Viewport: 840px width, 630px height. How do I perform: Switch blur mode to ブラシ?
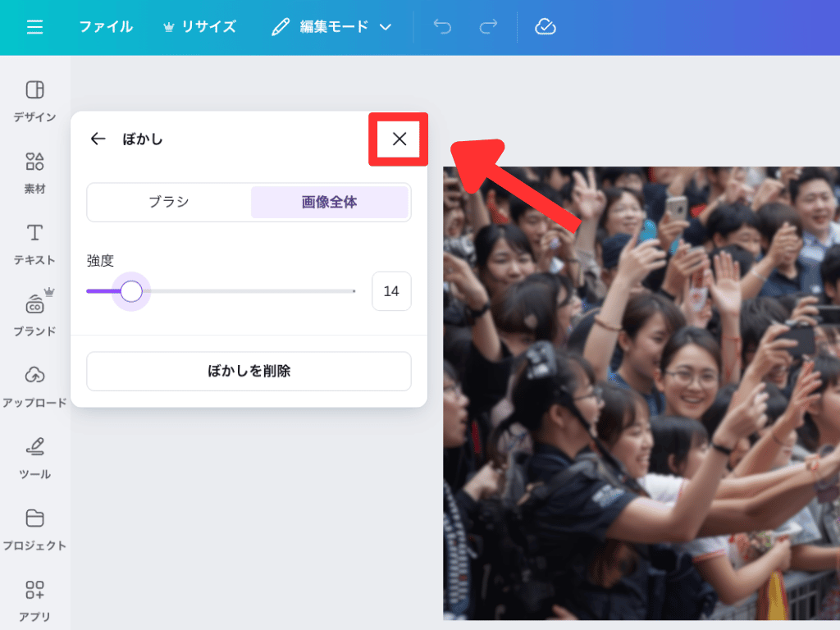point(169,203)
